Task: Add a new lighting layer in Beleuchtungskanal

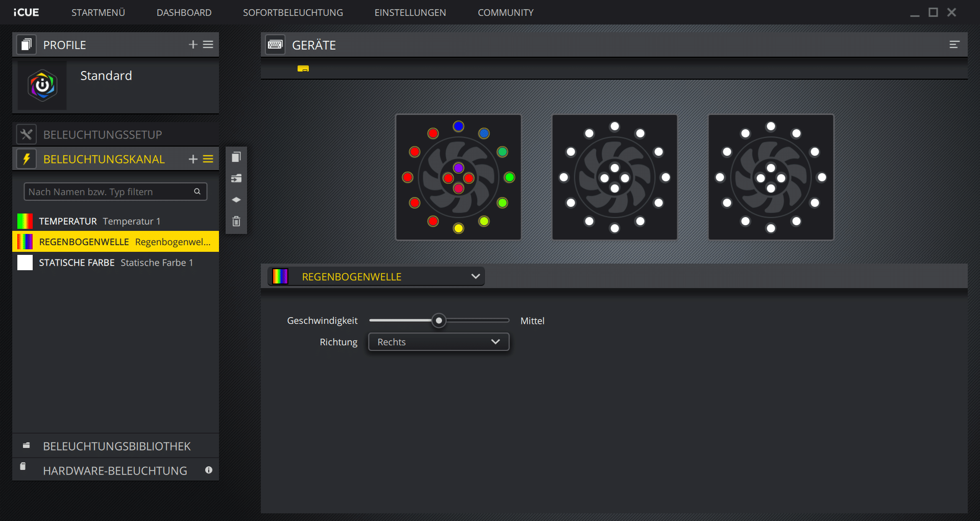Action: (x=193, y=159)
